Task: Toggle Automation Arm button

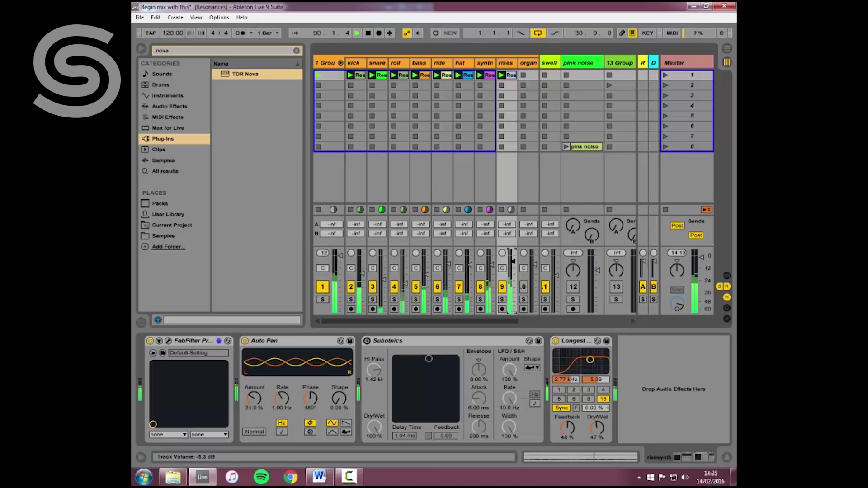Action: click(x=407, y=33)
